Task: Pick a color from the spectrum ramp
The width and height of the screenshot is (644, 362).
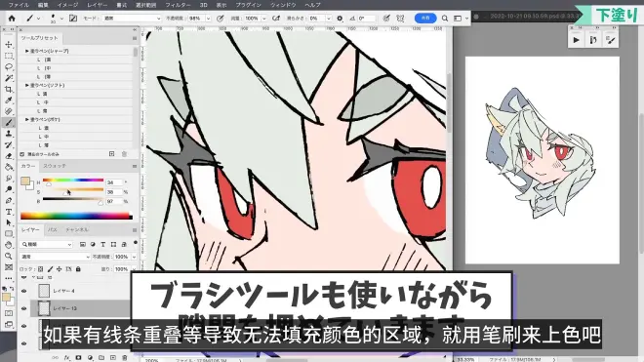Action: (76, 216)
